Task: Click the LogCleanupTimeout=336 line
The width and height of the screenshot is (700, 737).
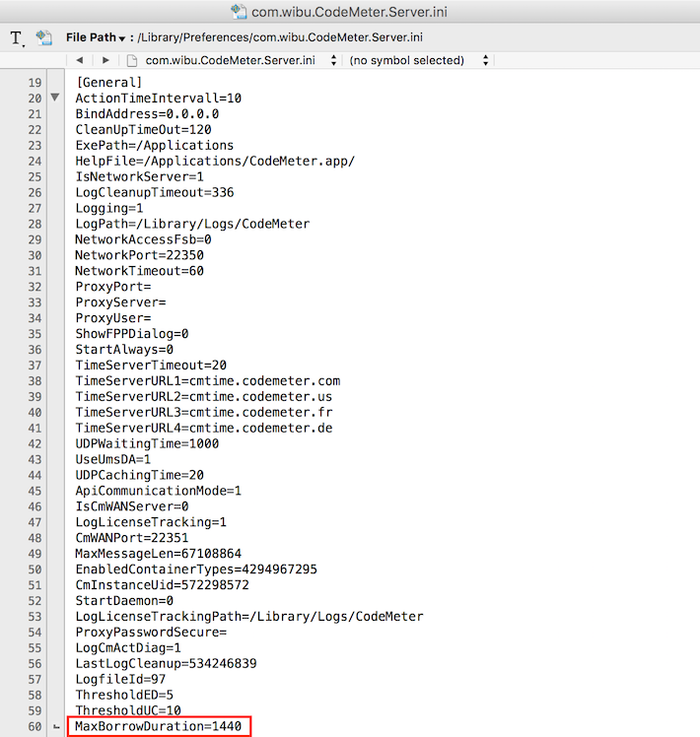Action: [x=155, y=192]
